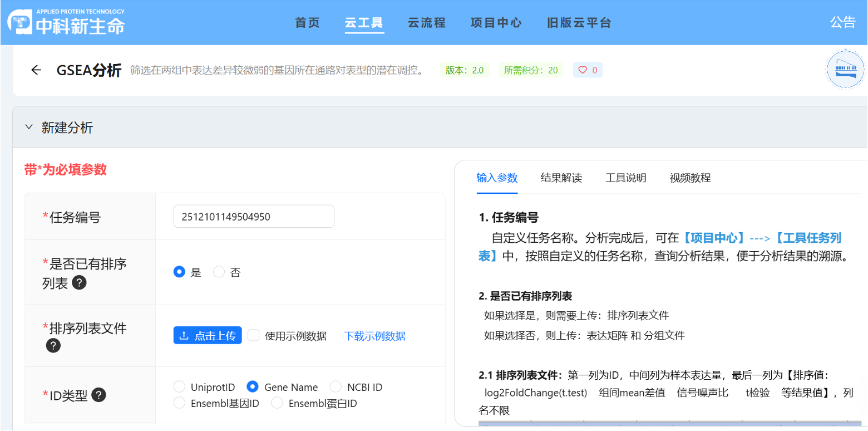
Task: Download example data via 下载示例数据
Action: (x=374, y=335)
